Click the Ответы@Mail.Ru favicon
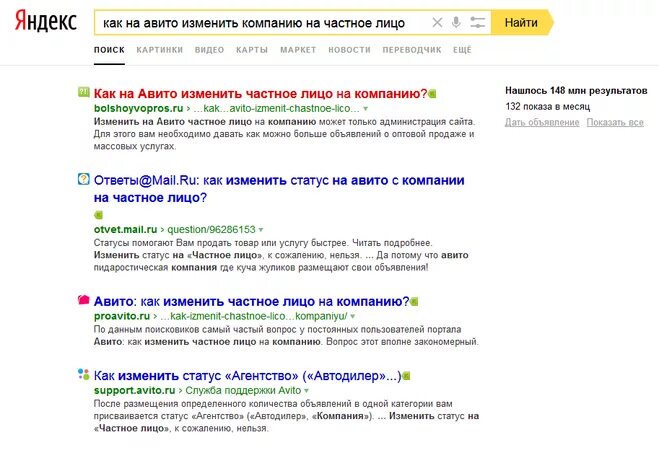The image size is (659, 453). (x=84, y=179)
